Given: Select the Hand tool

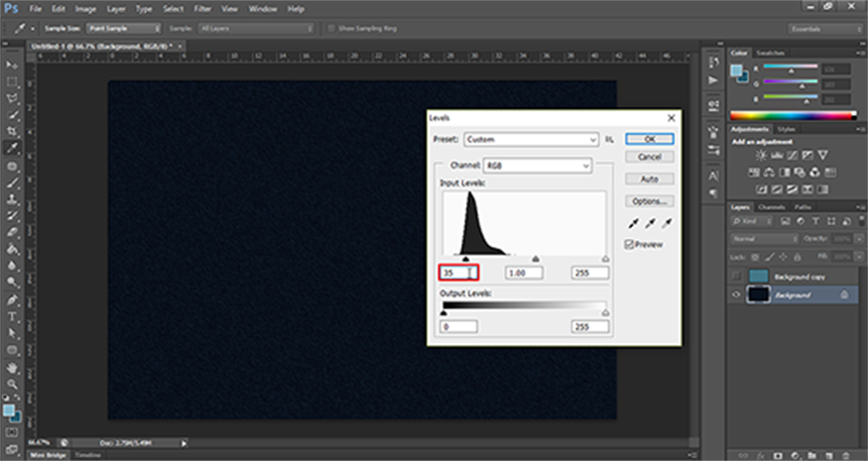Looking at the screenshot, I should coord(12,368).
